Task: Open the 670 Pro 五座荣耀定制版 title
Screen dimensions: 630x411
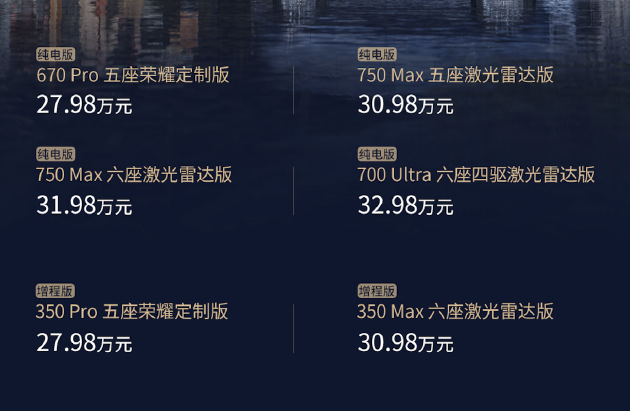Action: point(133,75)
